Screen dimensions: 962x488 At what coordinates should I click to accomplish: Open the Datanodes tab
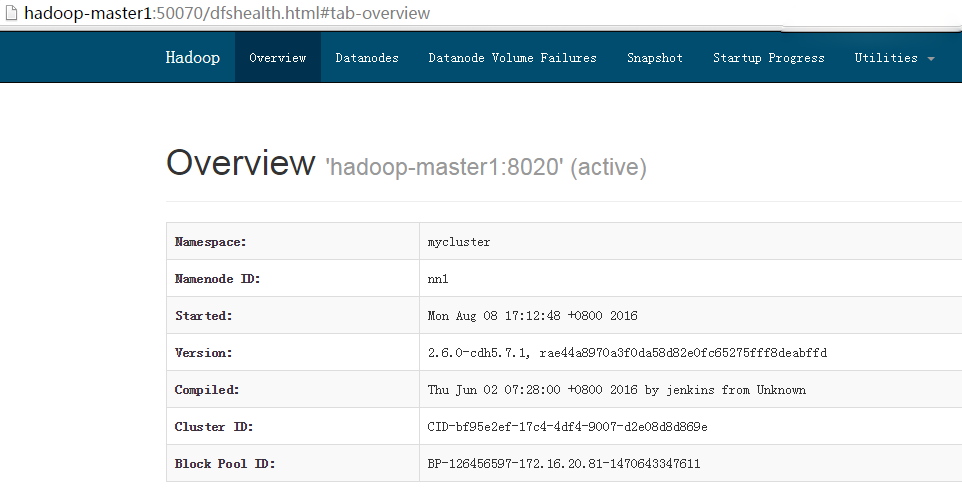(367, 57)
